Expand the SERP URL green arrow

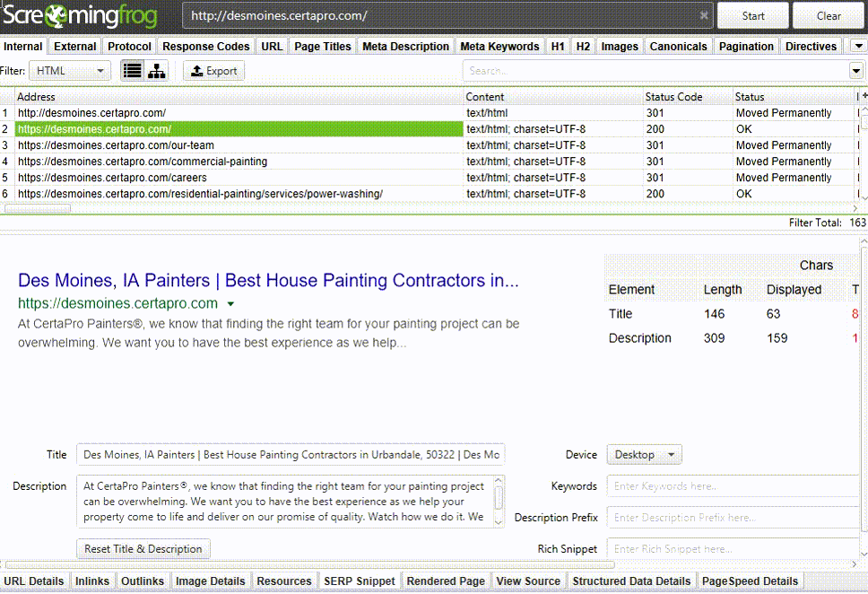pos(230,303)
